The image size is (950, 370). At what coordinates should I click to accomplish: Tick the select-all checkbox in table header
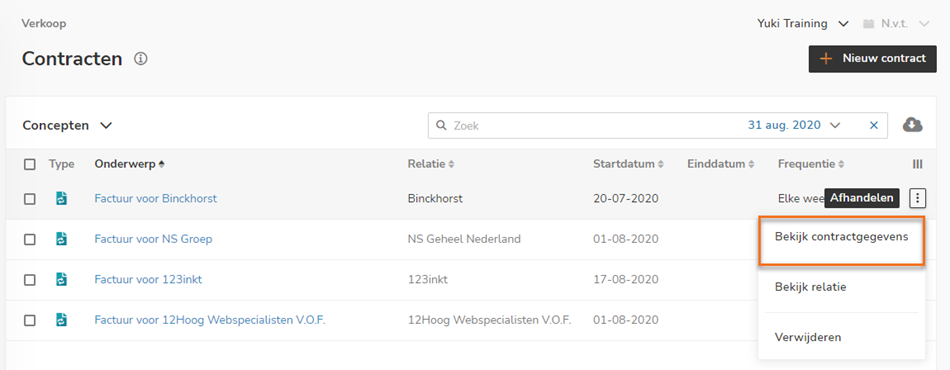(30, 164)
